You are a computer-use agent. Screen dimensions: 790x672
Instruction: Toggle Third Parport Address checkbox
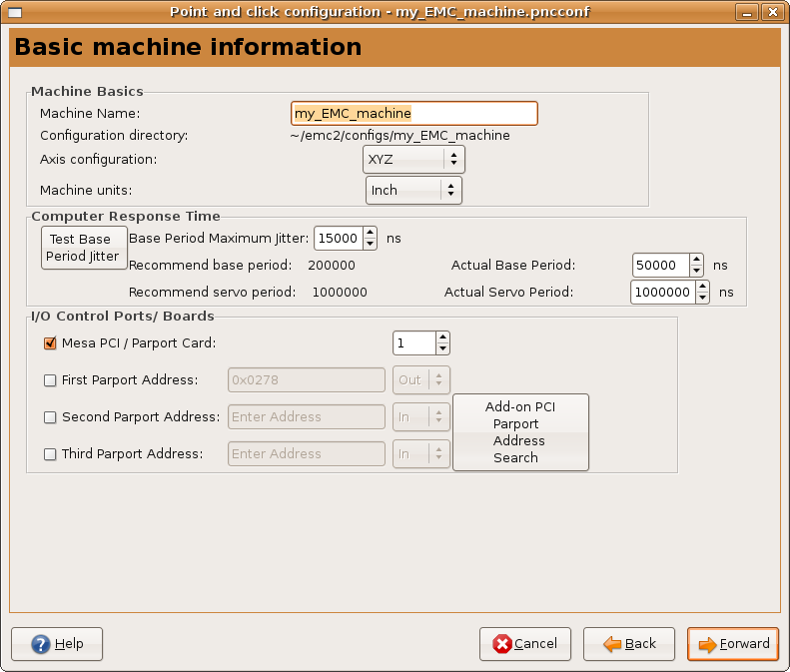coord(51,454)
